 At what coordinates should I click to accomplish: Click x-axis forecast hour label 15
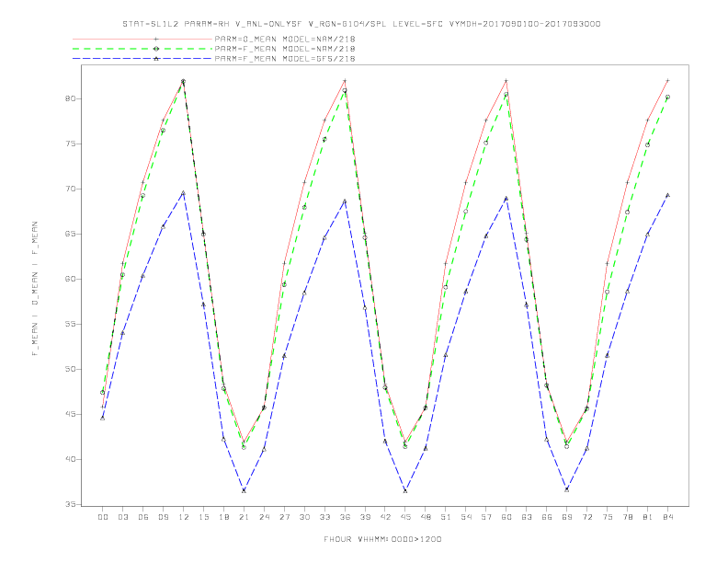tap(203, 518)
